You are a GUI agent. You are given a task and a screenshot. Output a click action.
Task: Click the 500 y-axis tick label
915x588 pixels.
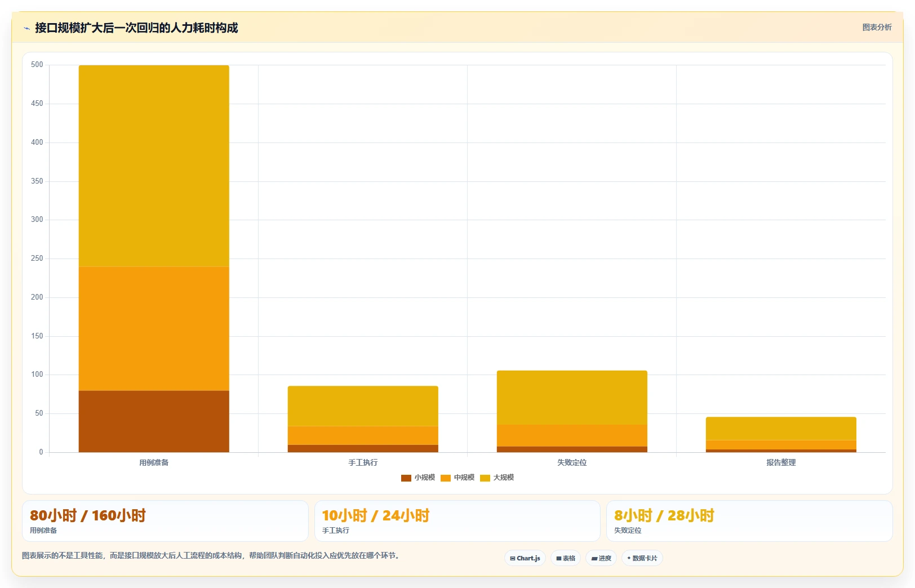tap(37, 65)
